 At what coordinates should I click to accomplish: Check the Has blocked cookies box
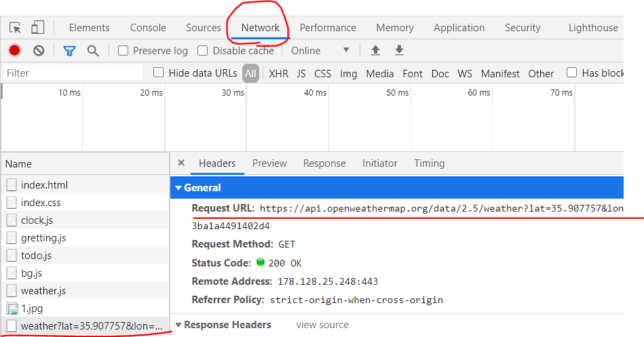[571, 73]
